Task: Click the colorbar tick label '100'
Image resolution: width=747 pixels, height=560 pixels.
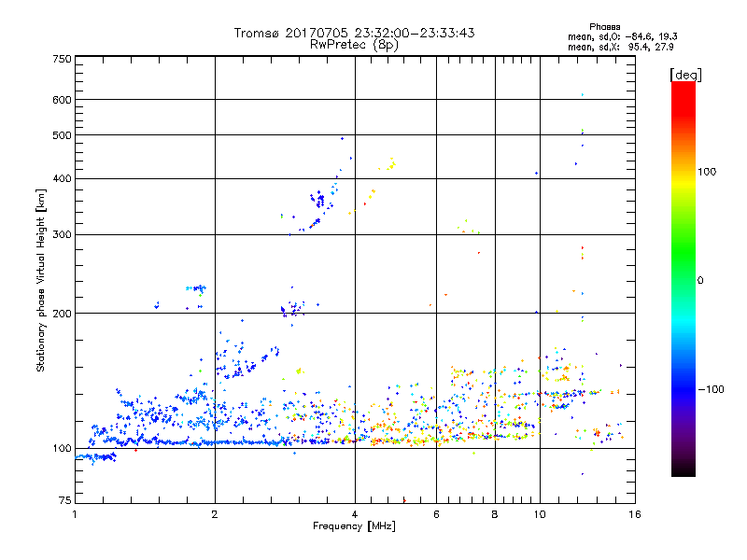Action: (707, 172)
